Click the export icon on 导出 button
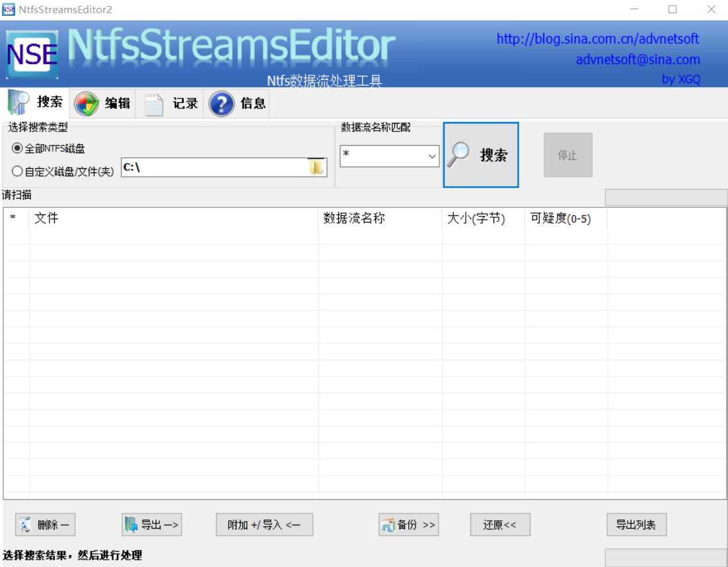 click(131, 525)
